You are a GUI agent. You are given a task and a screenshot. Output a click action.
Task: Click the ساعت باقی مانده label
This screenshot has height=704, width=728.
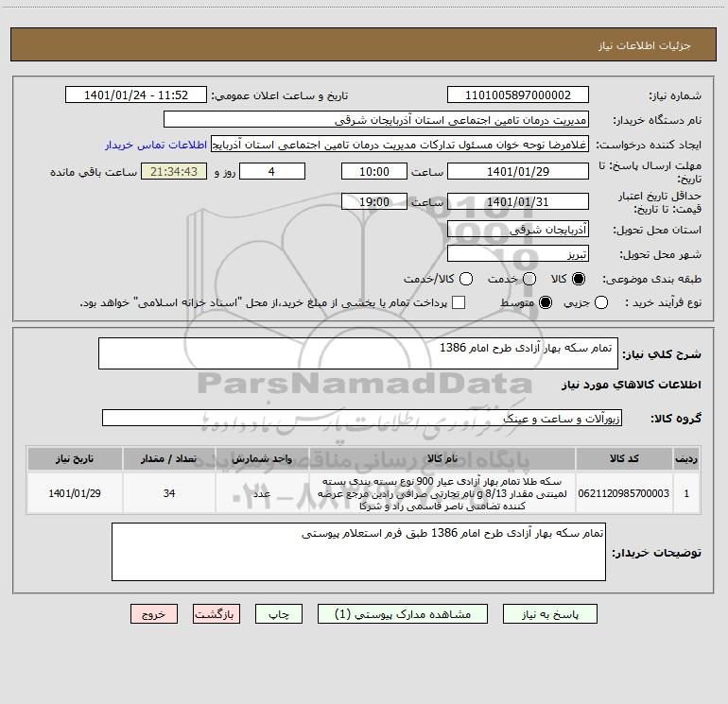coord(94,172)
